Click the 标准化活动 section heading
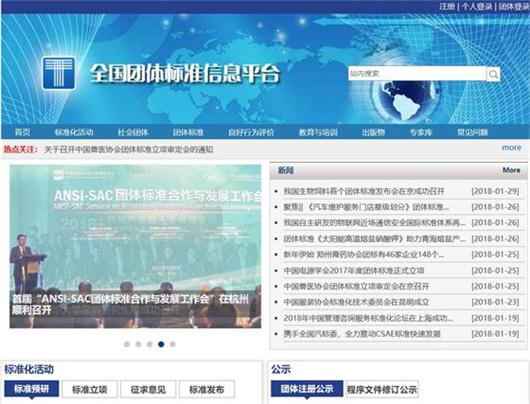Image resolution: width=530 pixels, height=404 pixels. (x=29, y=369)
